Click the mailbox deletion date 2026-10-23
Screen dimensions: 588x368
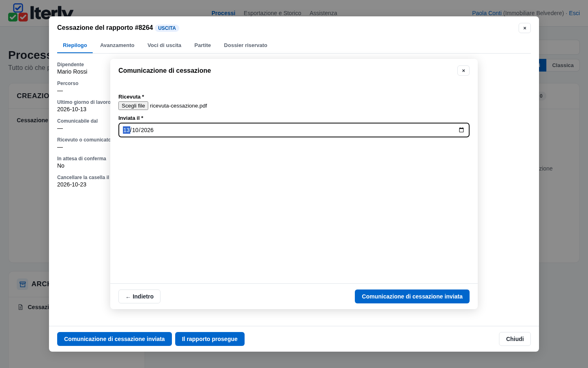[72, 184]
